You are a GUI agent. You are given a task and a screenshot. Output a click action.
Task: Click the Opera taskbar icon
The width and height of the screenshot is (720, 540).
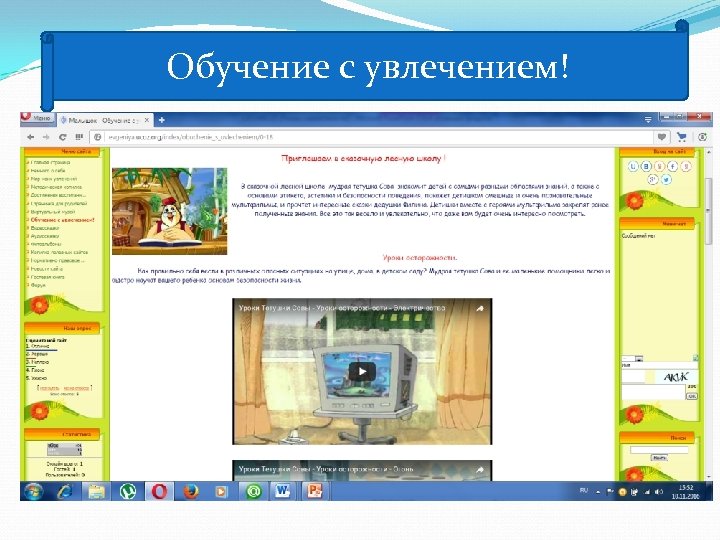[159, 491]
